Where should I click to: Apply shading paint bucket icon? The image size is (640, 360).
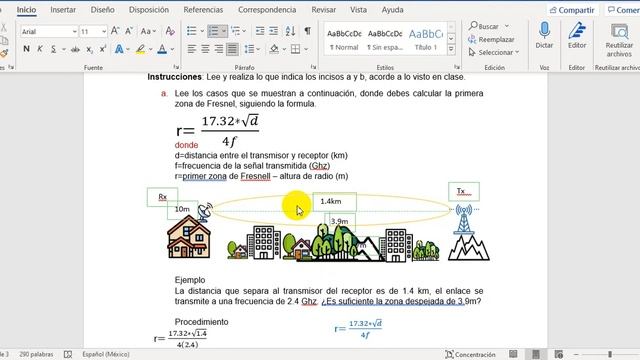[x=274, y=49]
